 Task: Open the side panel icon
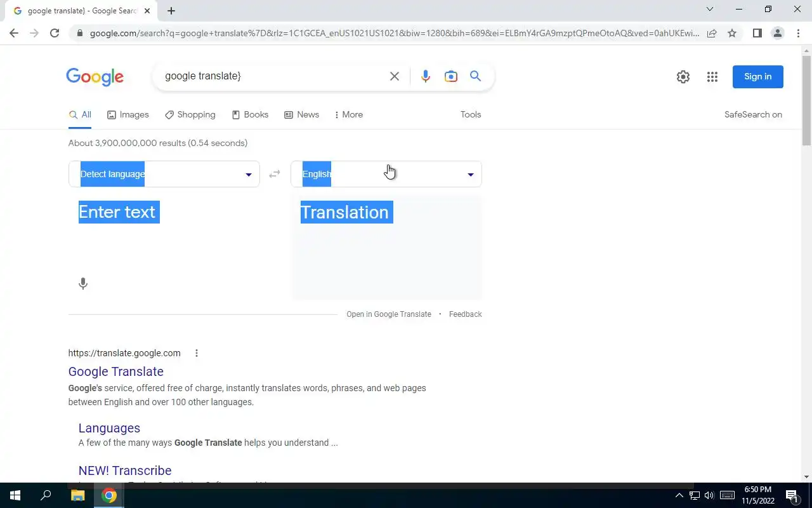coord(757,33)
